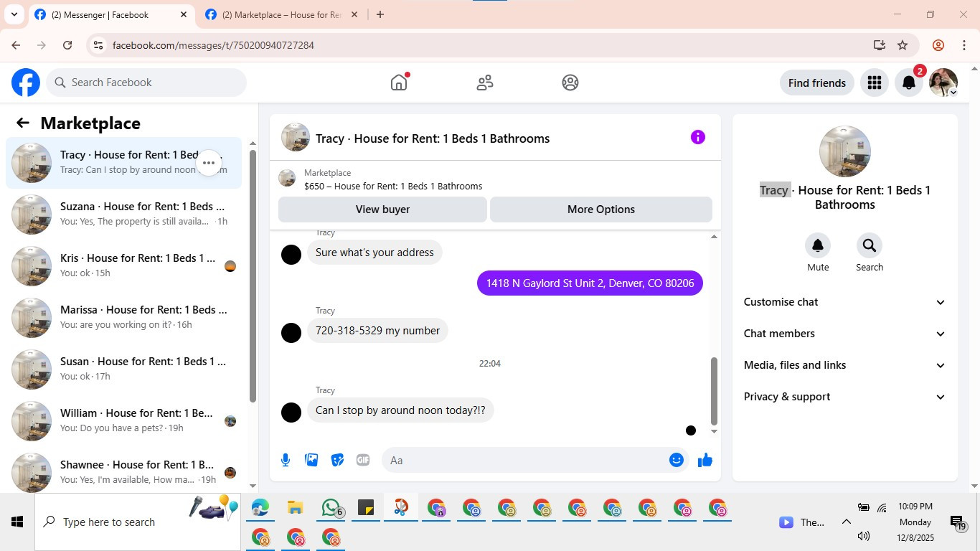Open File Explorer from the taskbar
980x551 pixels.
pos(295,508)
